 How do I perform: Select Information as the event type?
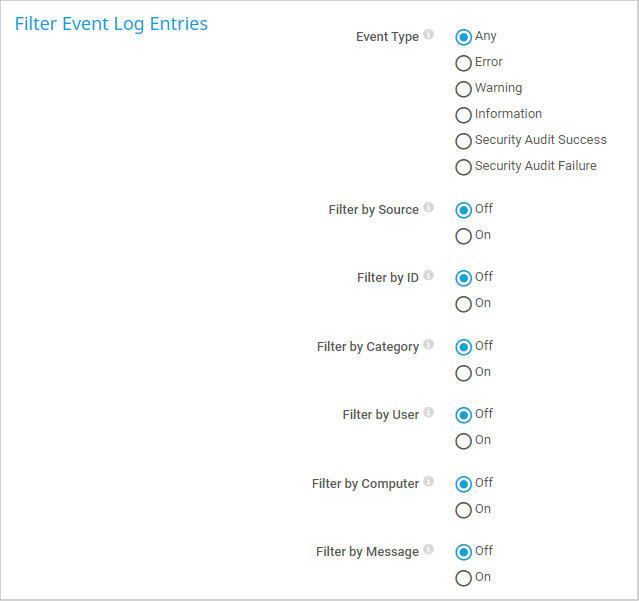click(x=463, y=115)
